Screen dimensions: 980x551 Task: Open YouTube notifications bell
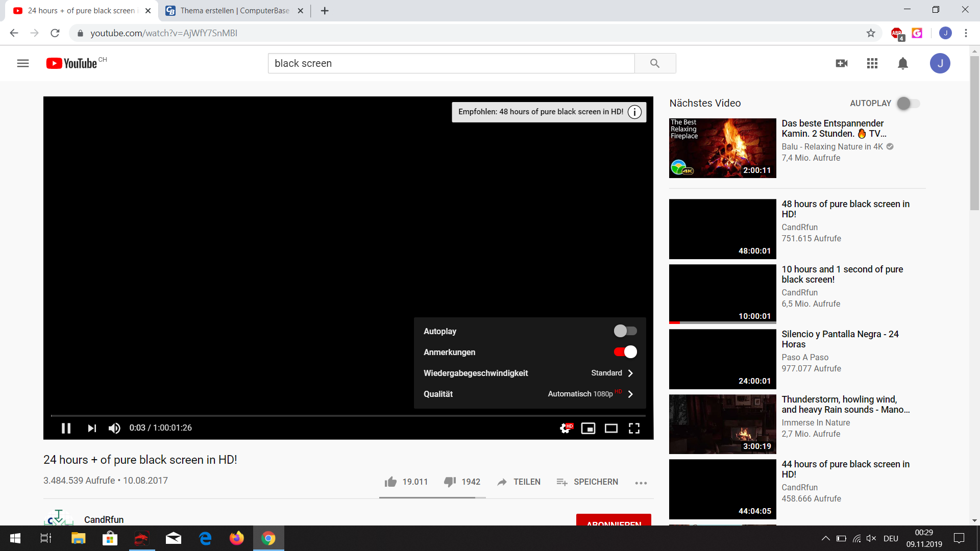point(902,63)
